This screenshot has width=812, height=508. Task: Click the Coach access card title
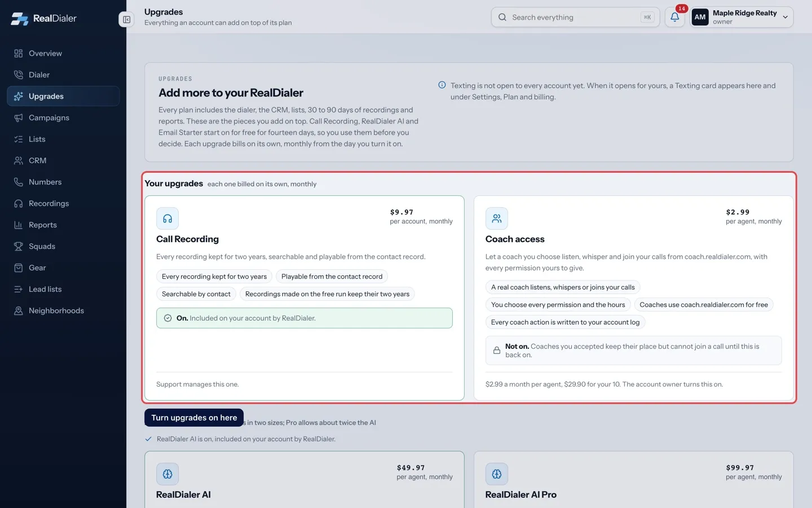pyautogui.click(x=515, y=239)
